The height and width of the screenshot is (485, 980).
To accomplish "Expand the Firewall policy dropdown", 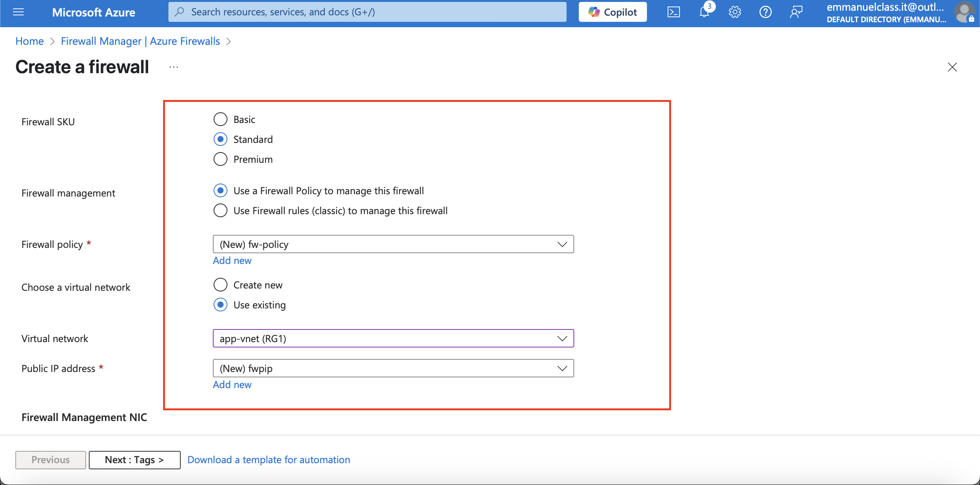I will [393, 244].
